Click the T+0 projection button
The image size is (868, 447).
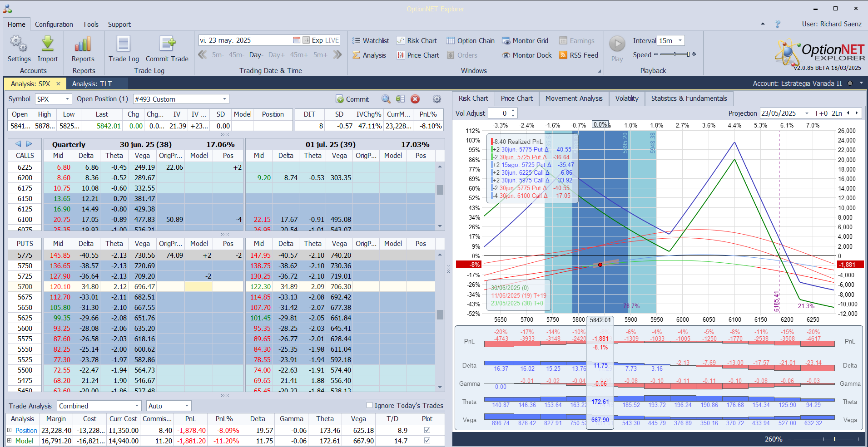pyautogui.click(x=821, y=113)
